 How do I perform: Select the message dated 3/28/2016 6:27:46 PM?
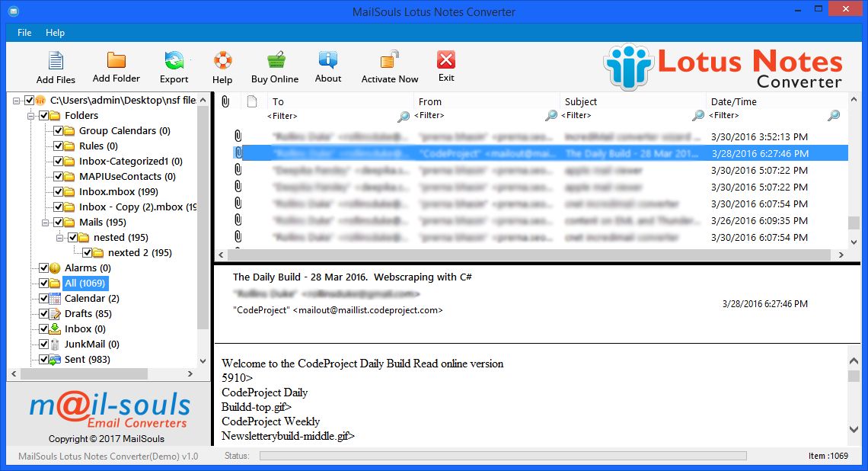tap(540, 153)
